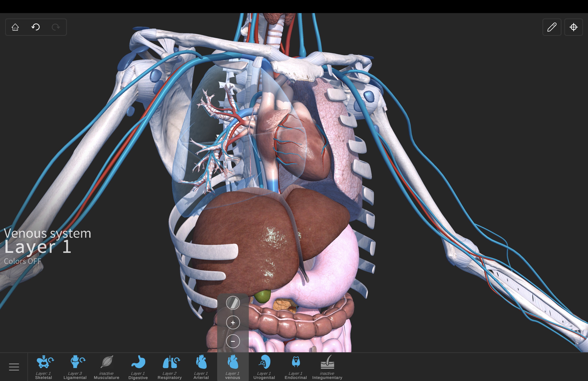This screenshot has height=381, width=588.
Task: Click the crosshair center-view icon
Action: click(573, 27)
